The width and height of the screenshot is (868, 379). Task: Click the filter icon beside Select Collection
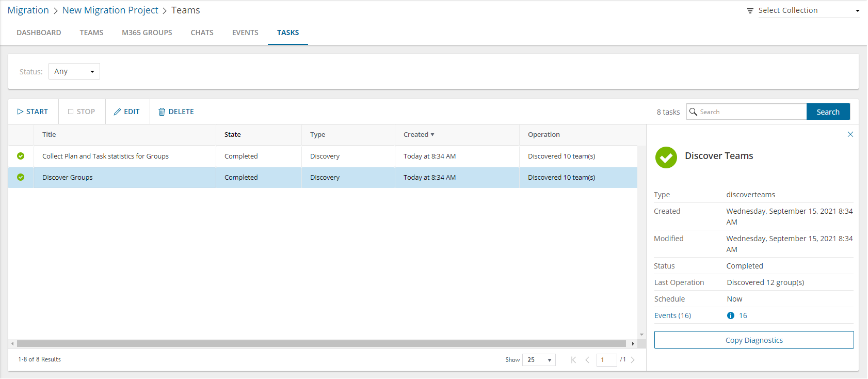tap(750, 11)
